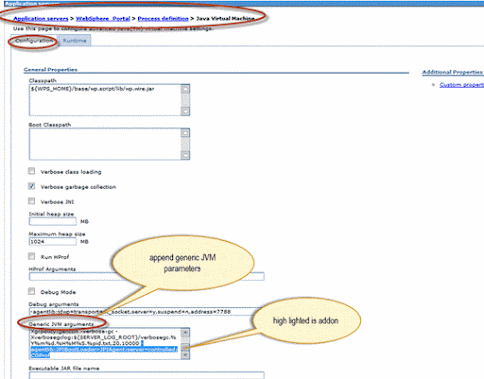The width and height of the screenshot is (484, 379).
Task: Click the Initial heap size field
Action: pos(53,221)
